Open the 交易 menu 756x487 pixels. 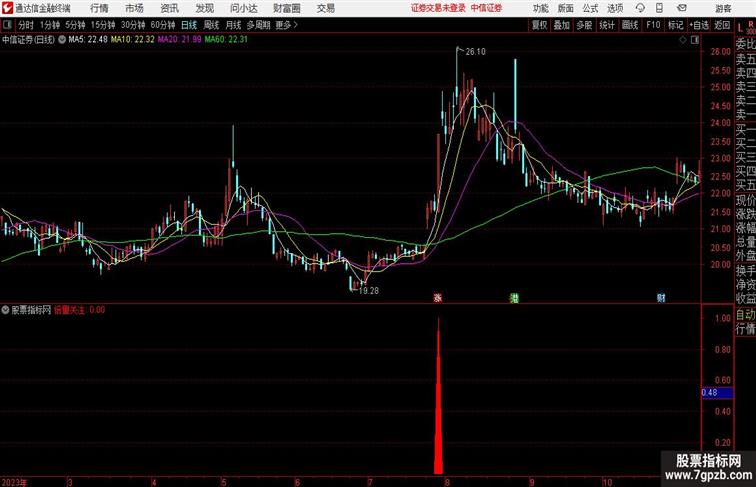(326, 8)
